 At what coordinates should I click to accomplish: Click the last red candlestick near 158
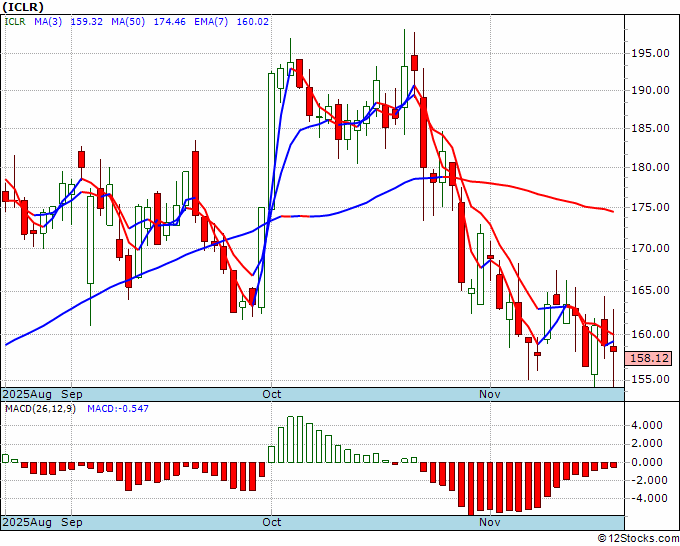pos(614,349)
